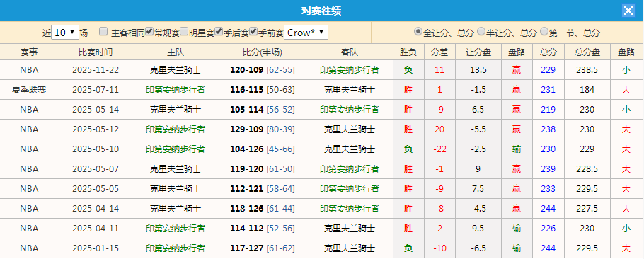Click the 112-121 score for 2025-05-05
This screenshot has height=259, width=644.
[x=246, y=189]
